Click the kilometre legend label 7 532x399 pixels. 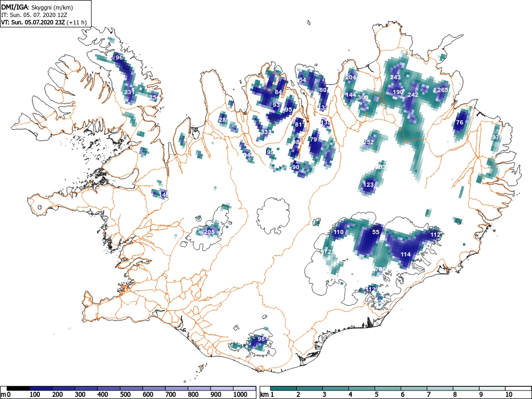pyautogui.click(x=428, y=394)
